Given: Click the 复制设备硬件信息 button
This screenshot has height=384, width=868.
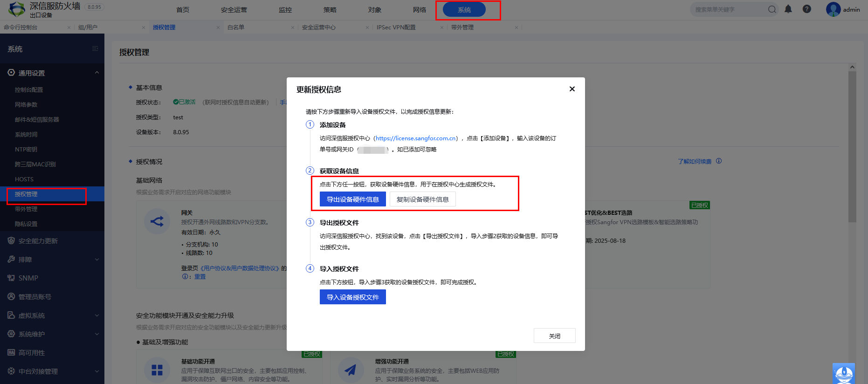Looking at the screenshot, I should pyautogui.click(x=422, y=199).
